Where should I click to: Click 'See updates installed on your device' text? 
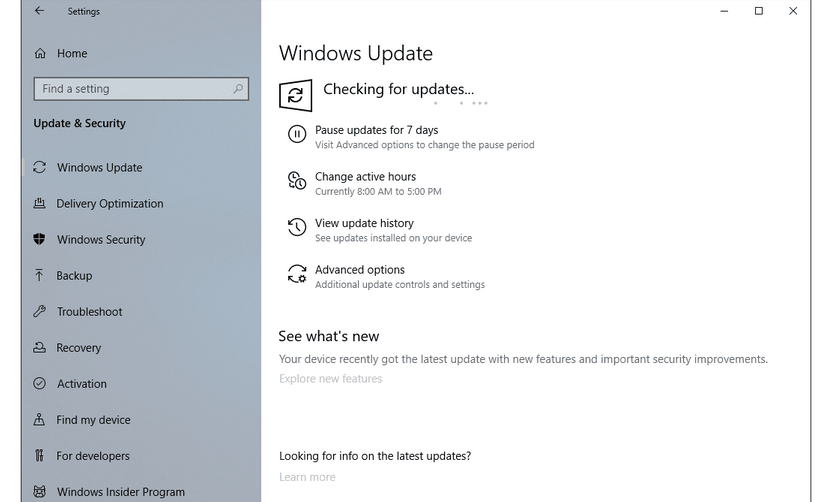[393, 238]
